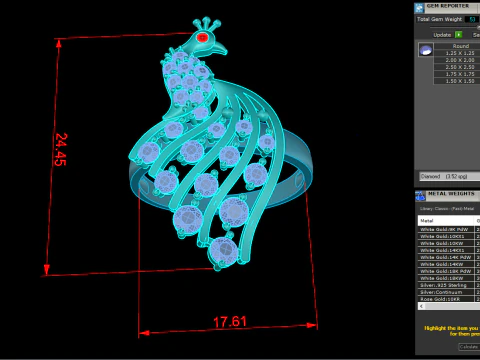The height and width of the screenshot is (360, 480).
Task: Select Silver Continuum metal row
Action: 446,292
